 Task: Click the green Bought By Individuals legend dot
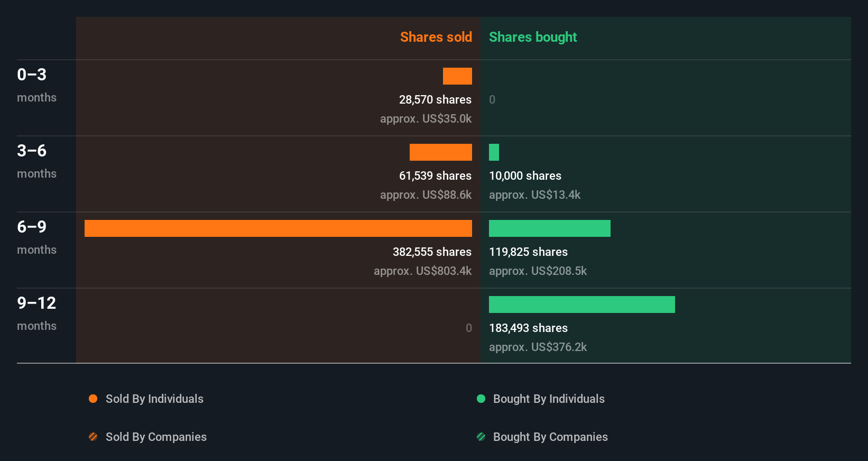[481, 399]
